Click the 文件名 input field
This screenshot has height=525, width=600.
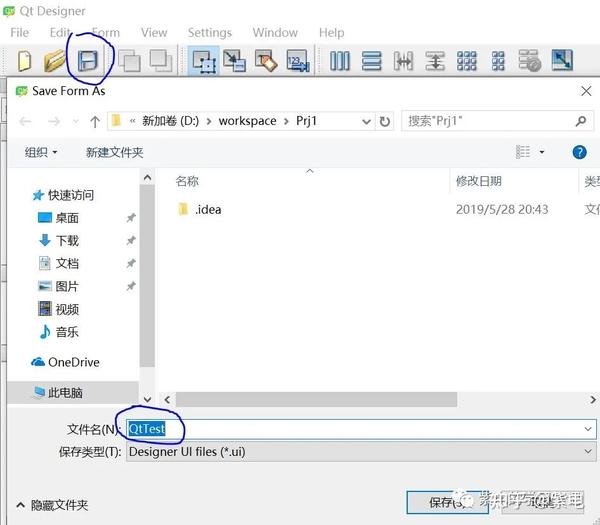[361, 429]
